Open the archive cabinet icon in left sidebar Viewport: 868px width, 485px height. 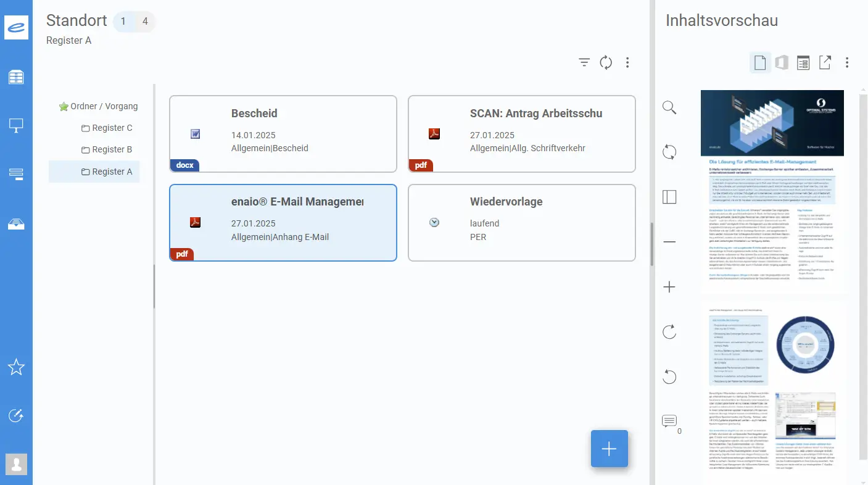[16, 77]
